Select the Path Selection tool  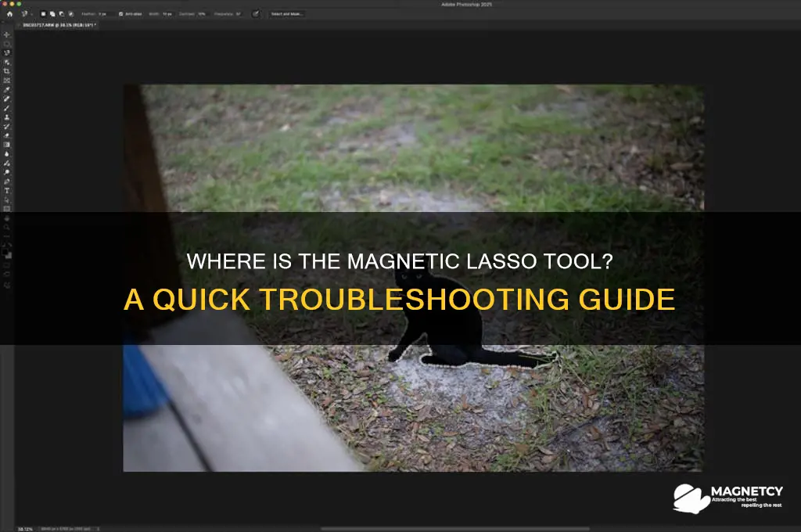point(6,199)
